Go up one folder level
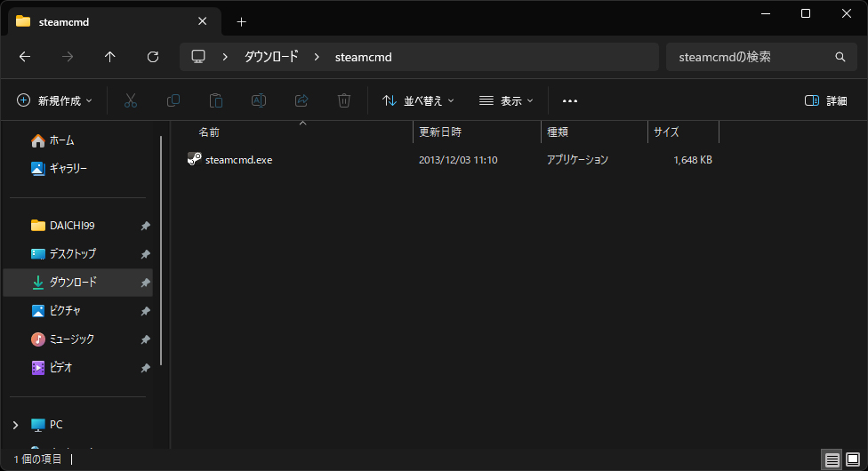The width and height of the screenshot is (868, 471). [x=110, y=57]
